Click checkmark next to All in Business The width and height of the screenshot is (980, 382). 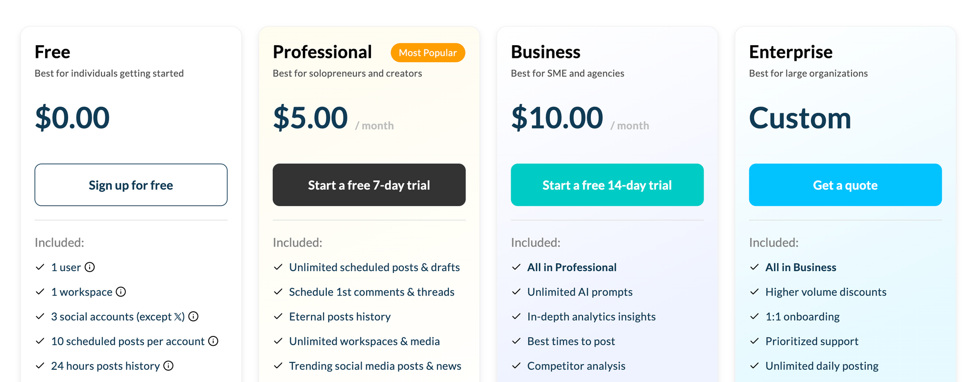(x=754, y=267)
